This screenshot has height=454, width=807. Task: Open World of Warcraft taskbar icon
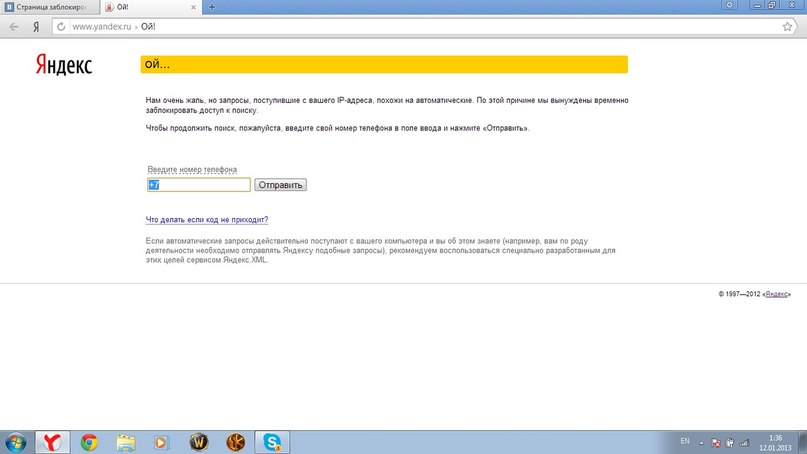[198, 441]
